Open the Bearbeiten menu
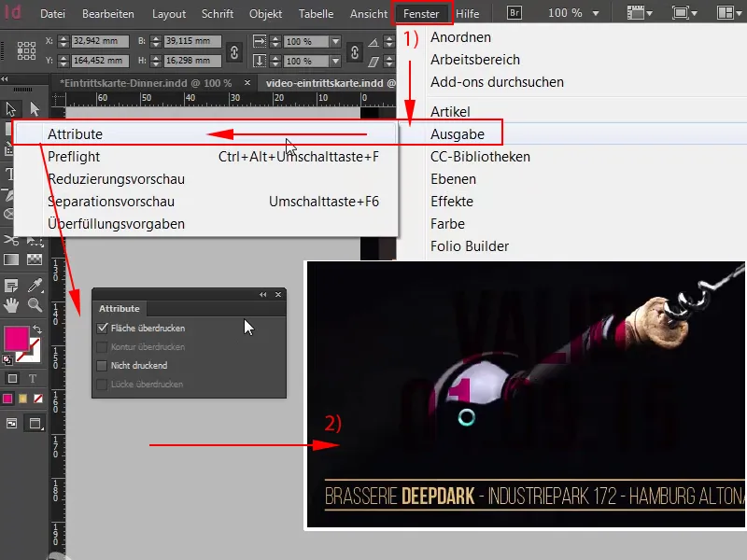Screen dimensions: 747x560 coord(108,14)
